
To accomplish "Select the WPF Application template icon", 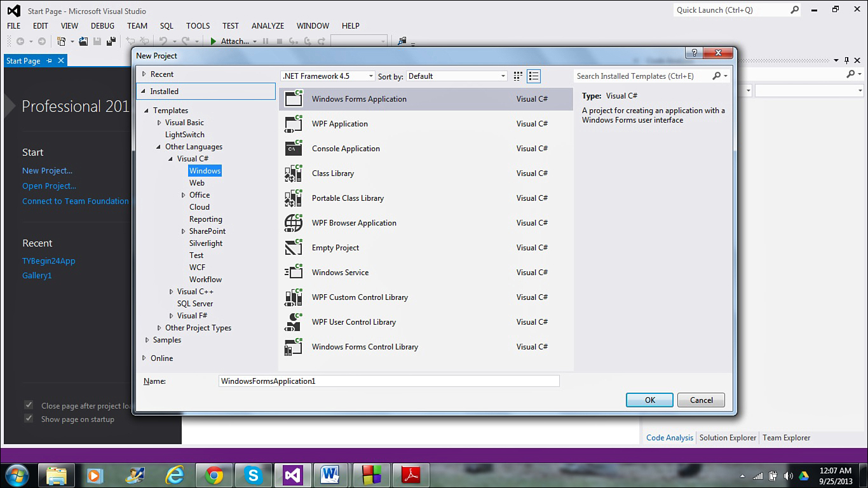I will pyautogui.click(x=293, y=124).
